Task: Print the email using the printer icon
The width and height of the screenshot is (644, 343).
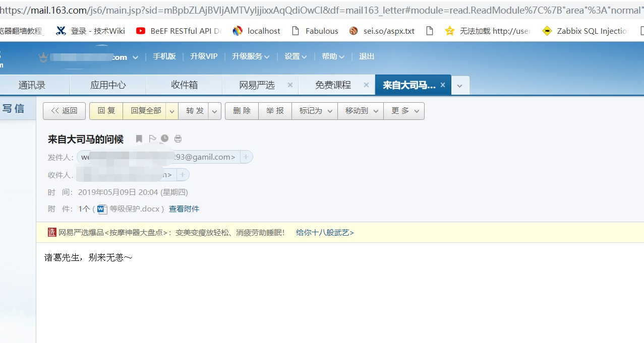Action: (x=178, y=139)
